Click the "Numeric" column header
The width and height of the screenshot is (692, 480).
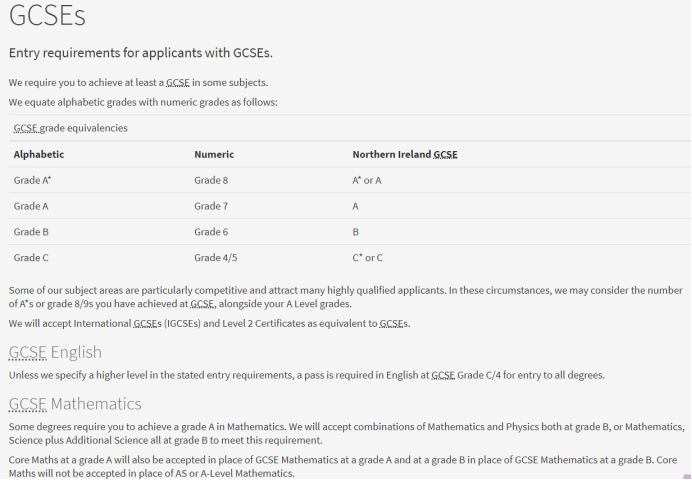214,155
